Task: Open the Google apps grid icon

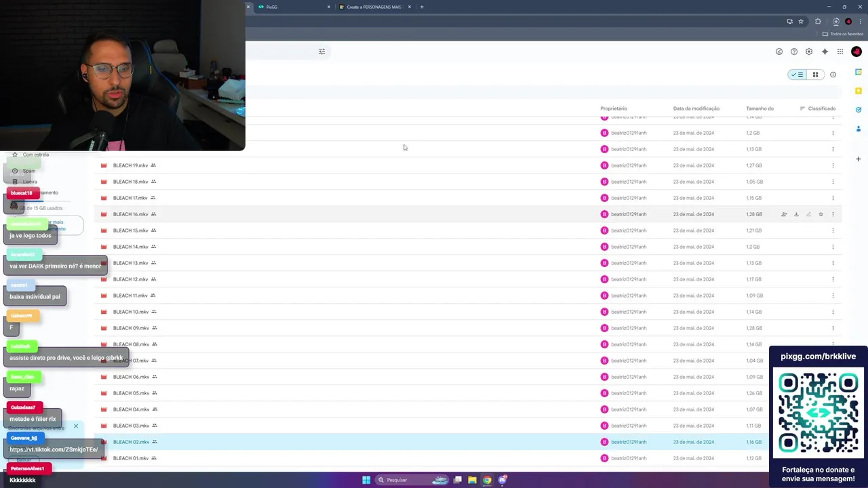Action: [x=840, y=52]
